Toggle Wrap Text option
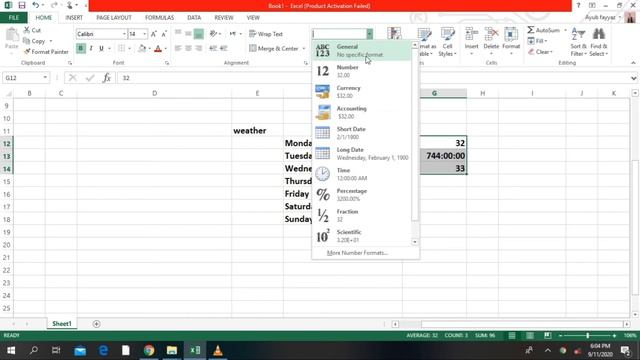This screenshot has height=360, width=640. pos(266,34)
